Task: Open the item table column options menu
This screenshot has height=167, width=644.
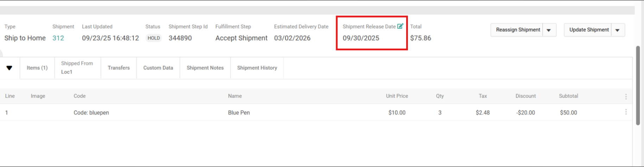Action: pyautogui.click(x=626, y=96)
